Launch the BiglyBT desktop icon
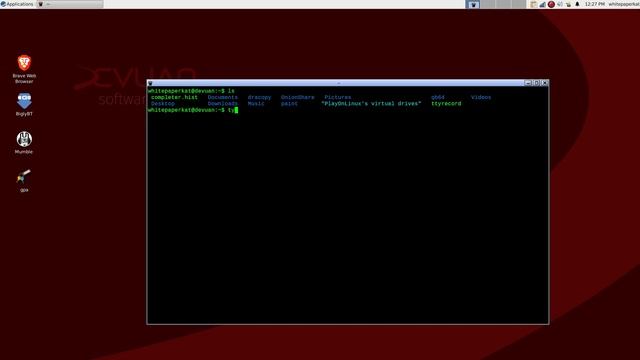Image resolution: width=640 pixels, height=360 pixels. coord(24,104)
